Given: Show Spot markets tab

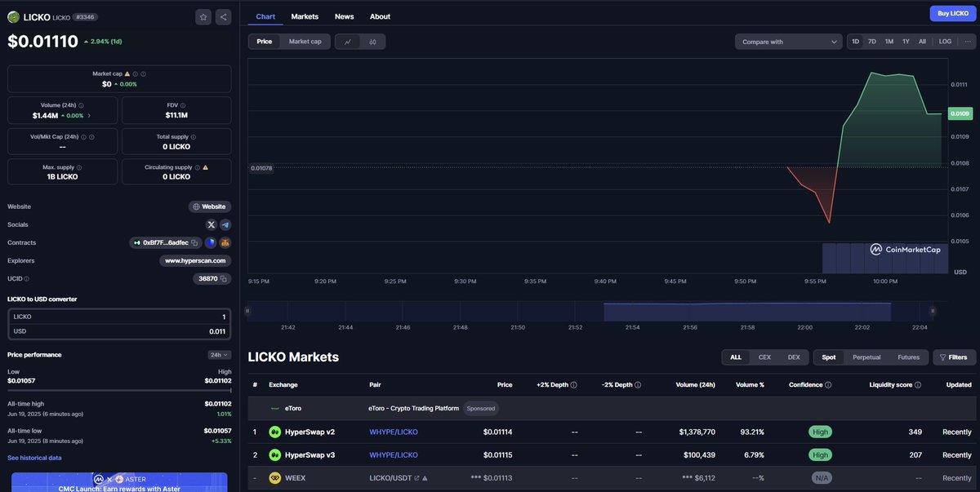Looking at the screenshot, I should pos(829,357).
